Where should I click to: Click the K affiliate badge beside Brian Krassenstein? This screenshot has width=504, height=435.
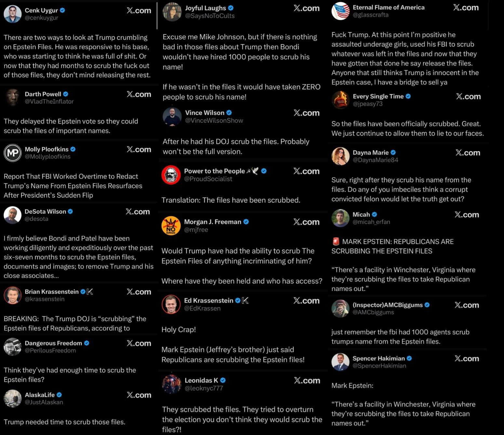pos(90,292)
